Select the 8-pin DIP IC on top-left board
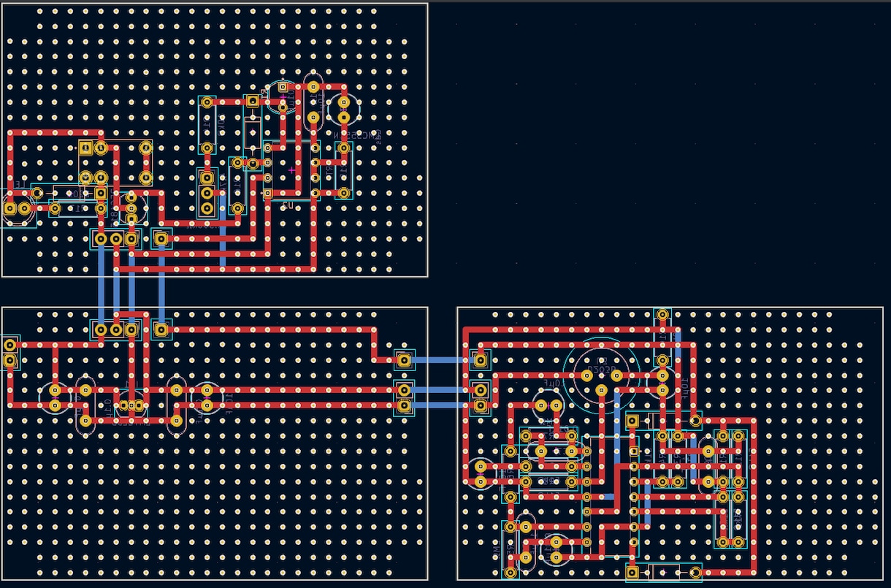 click(x=291, y=170)
